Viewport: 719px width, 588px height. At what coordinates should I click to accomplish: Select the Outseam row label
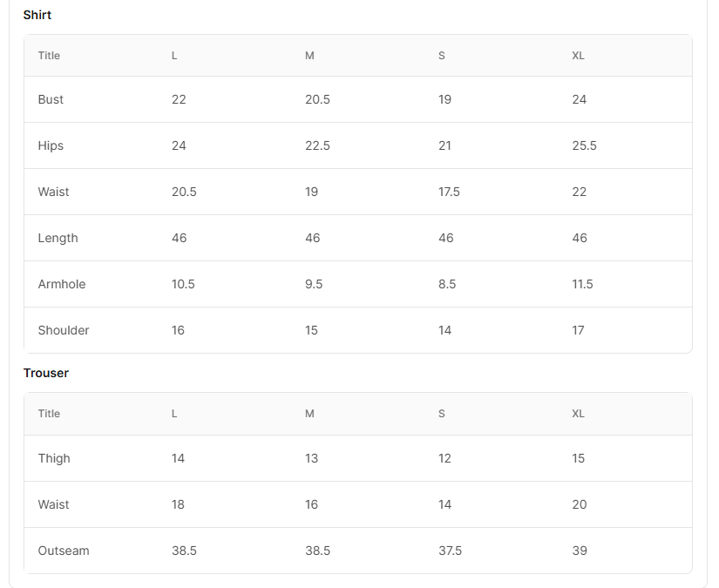click(64, 551)
